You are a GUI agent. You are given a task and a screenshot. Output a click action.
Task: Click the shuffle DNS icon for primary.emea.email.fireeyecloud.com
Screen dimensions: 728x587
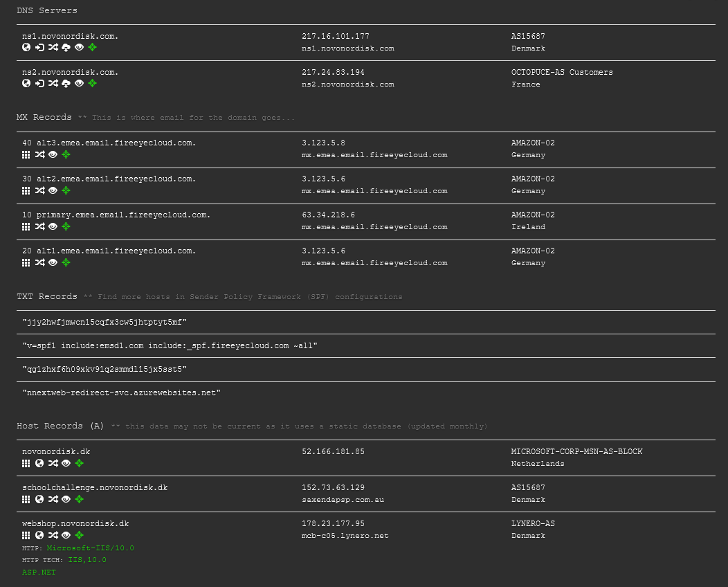pos(39,226)
